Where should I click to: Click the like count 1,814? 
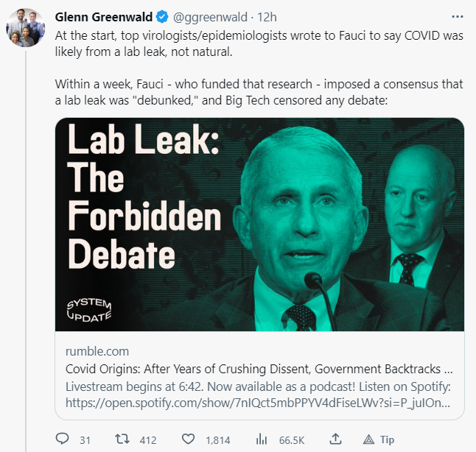coord(217,440)
